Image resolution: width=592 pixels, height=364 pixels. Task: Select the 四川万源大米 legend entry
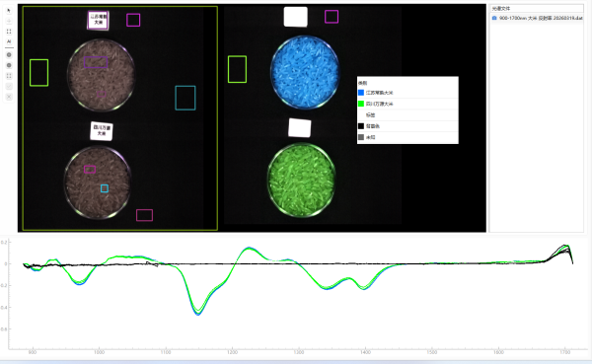[x=380, y=104]
